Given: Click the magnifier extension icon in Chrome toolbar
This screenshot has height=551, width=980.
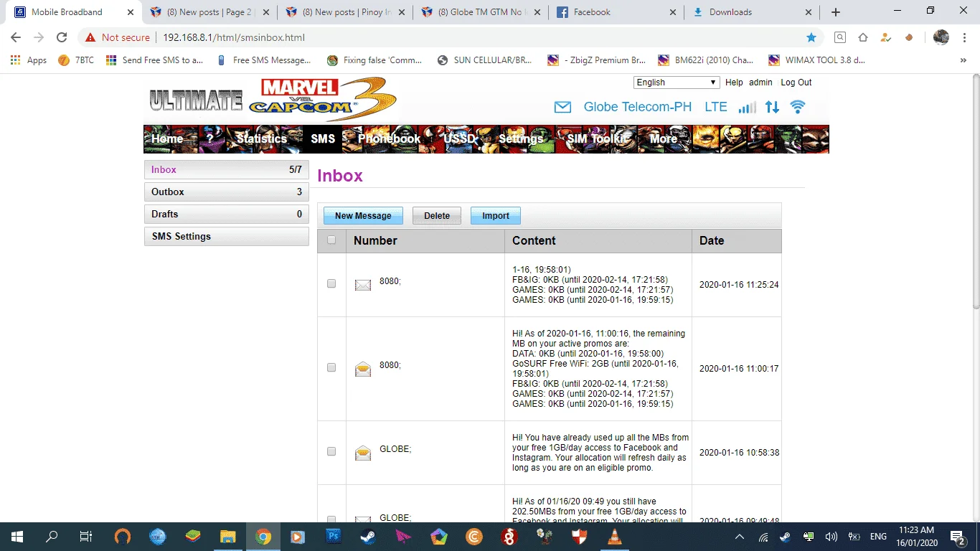Looking at the screenshot, I should pos(839,37).
